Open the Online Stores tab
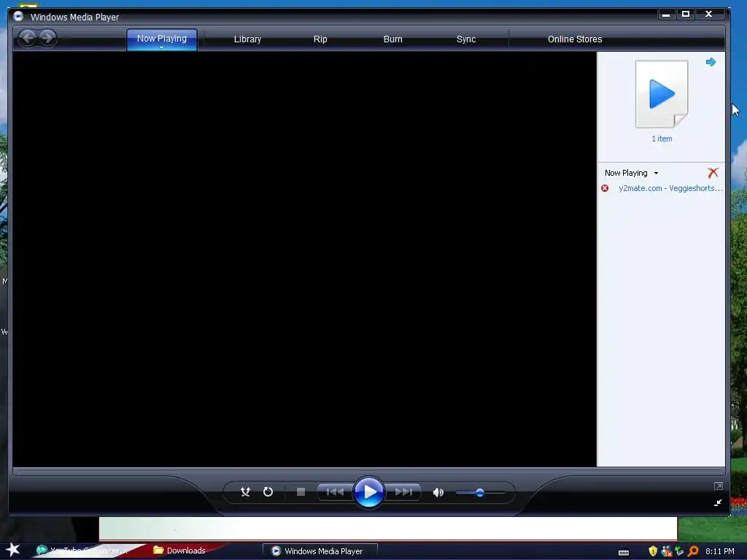The image size is (747, 560). point(575,39)
